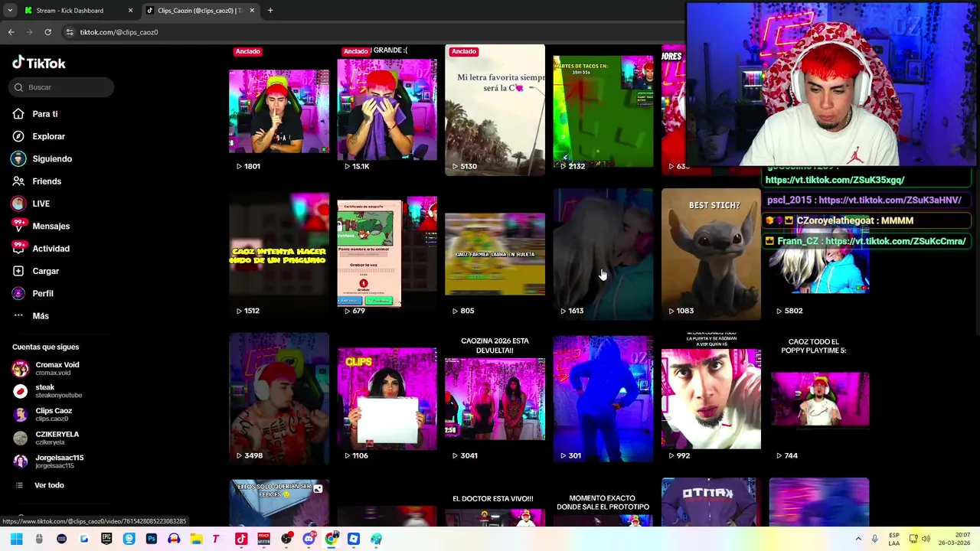Select the Clips_Caozin TikTok tab
This screenshot has height=551, width=980.
click(200, 11)
